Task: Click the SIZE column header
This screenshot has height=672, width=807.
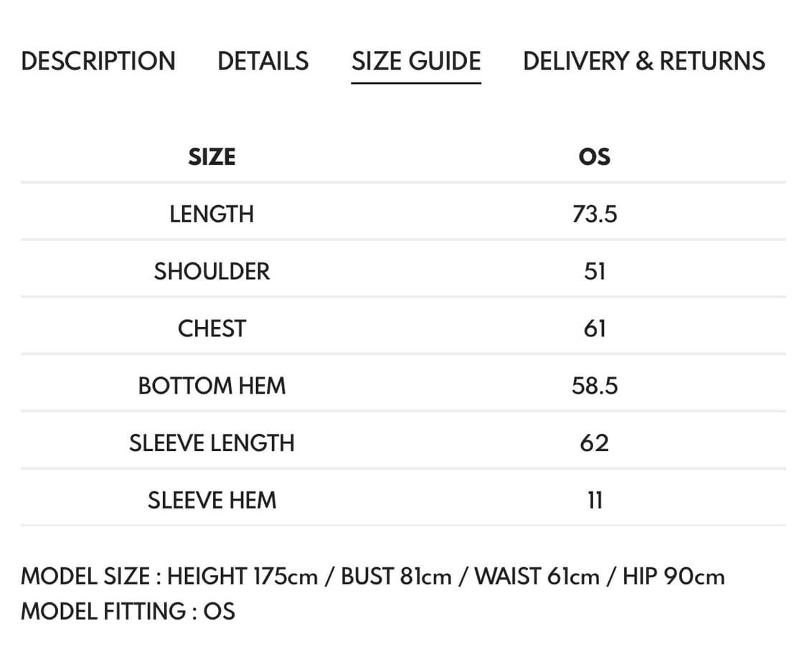Action: coord(212,156)
